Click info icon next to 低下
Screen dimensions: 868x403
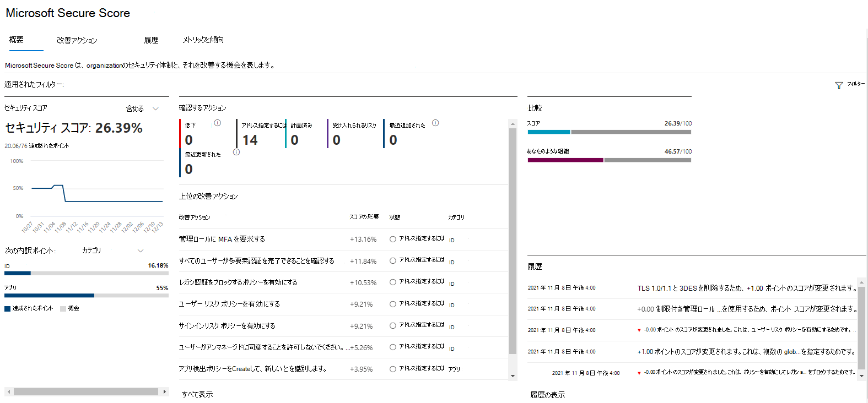(218, 123)
